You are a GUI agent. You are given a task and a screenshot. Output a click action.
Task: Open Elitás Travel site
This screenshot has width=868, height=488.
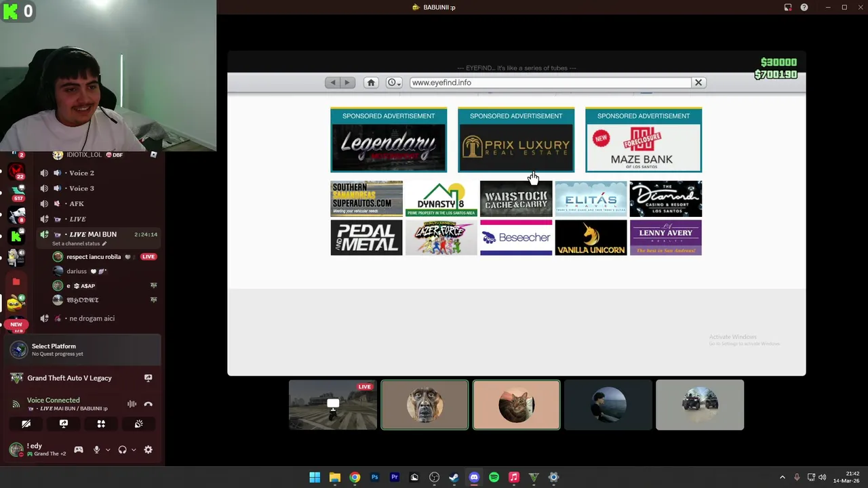[591, 199]
